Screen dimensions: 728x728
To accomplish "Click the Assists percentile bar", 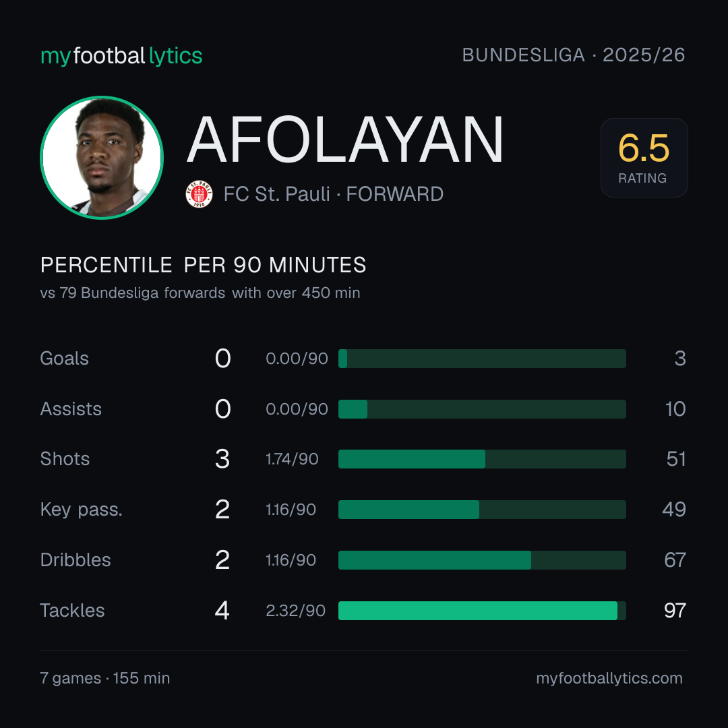I will click(482, 409).
